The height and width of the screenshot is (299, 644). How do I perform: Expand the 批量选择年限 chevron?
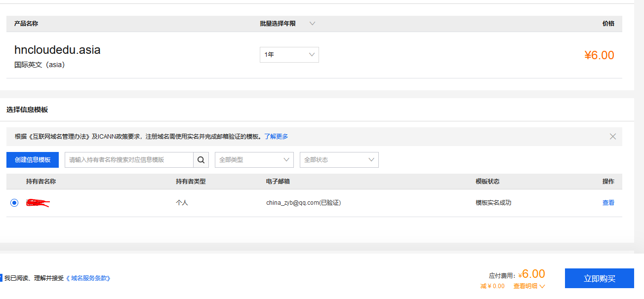click(312, 23)
